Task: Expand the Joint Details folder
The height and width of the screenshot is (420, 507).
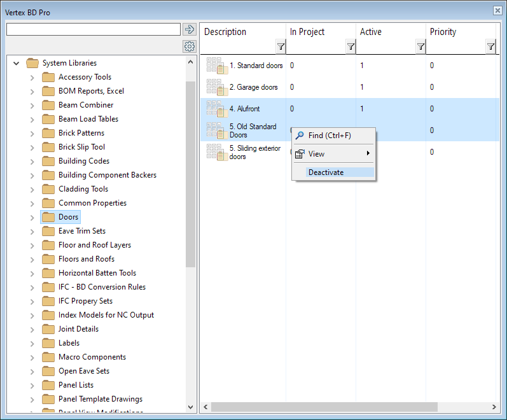Action: point(32,329)
